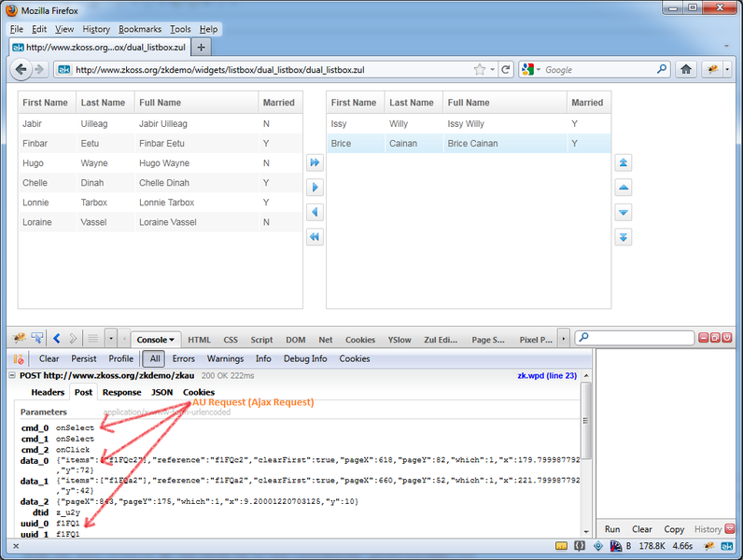Click the YSlow icon in the status bar
The height and width of the screenshot is (560, 743).
(615, 546)
